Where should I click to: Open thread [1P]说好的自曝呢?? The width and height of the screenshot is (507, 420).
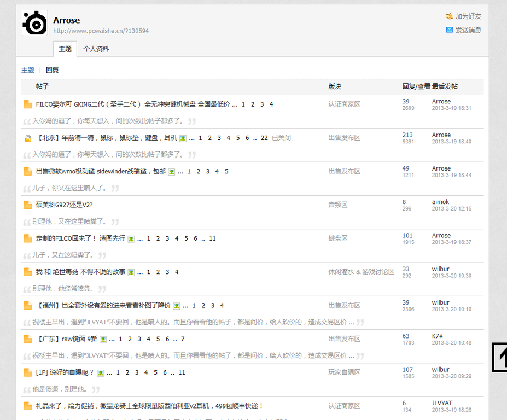(65, 372)
